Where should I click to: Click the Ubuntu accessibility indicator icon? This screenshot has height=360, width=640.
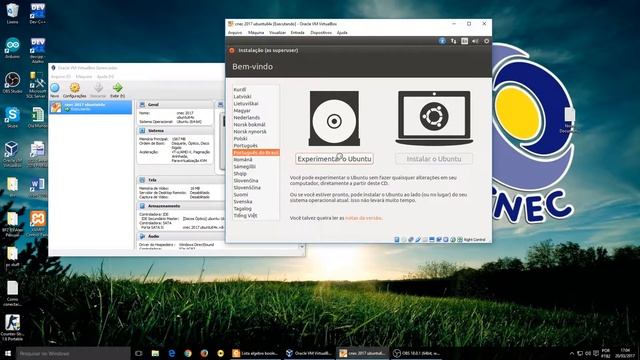coord(442,41)
